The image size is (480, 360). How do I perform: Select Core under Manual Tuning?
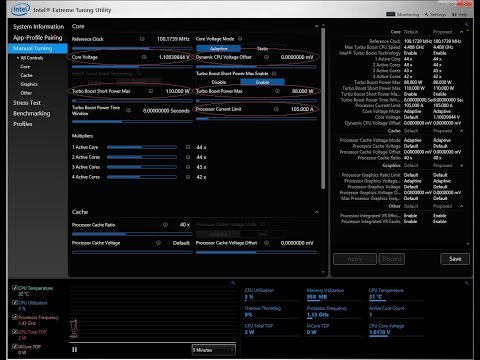(25, 67)
